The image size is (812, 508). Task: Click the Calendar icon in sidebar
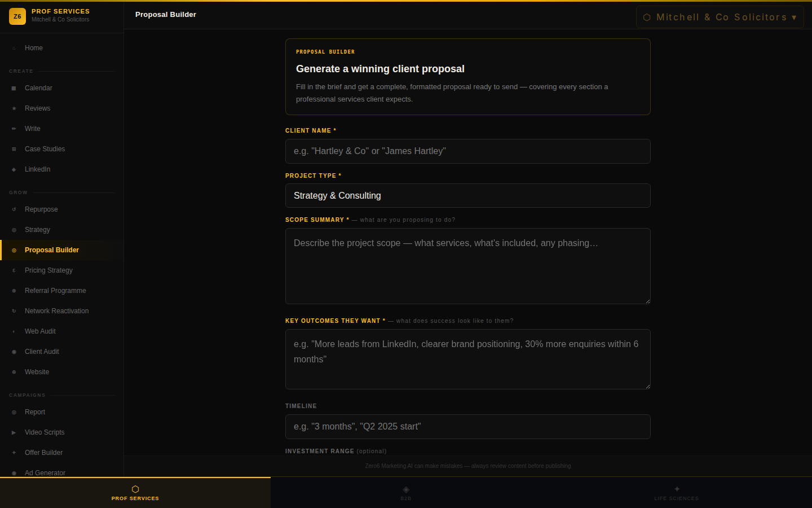[14, 88]
